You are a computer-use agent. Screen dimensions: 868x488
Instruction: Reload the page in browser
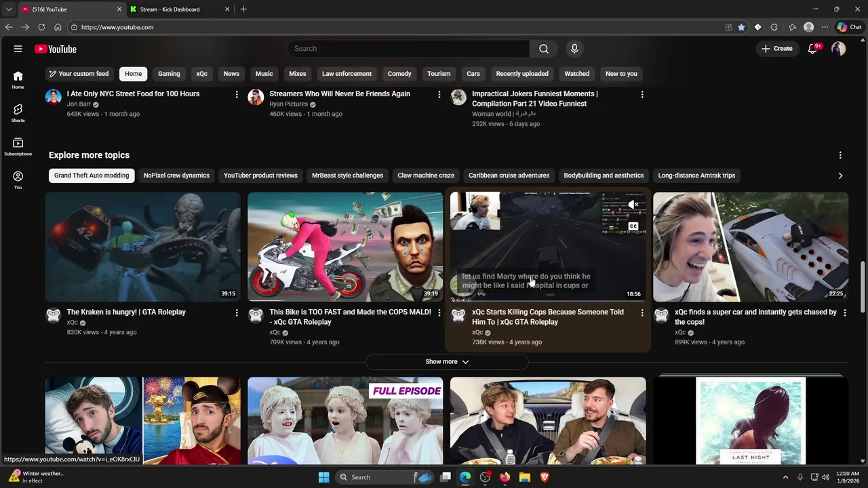pos(41,27)
